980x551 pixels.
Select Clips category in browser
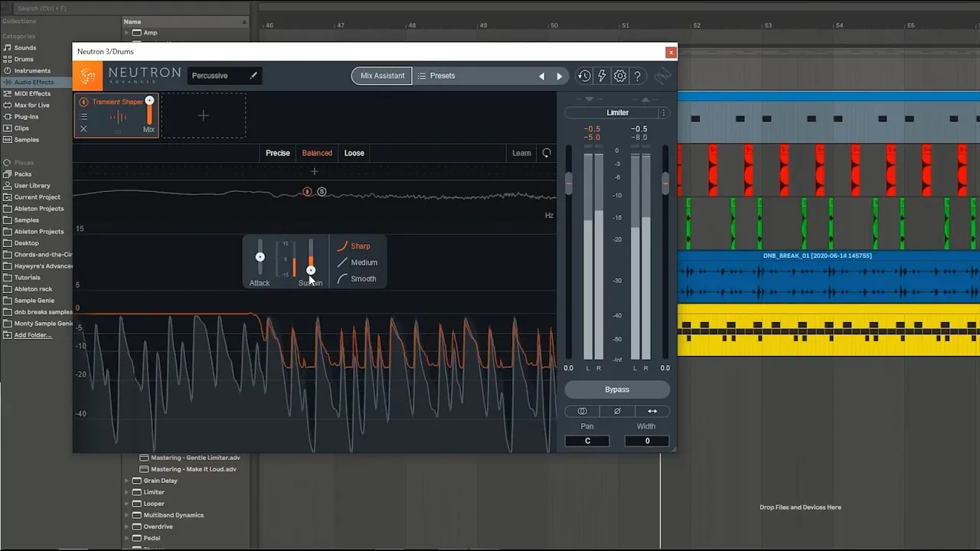pos(21,128)
